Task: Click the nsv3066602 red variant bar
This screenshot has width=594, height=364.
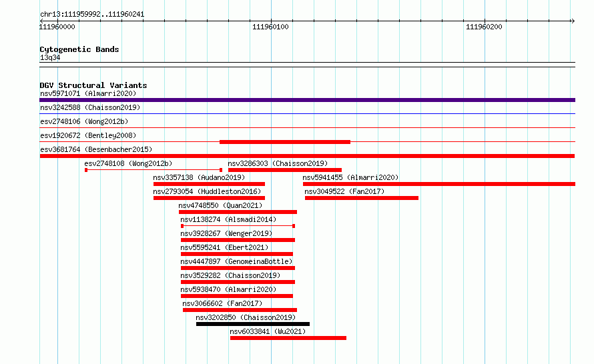Action: (x=240, y=310)
